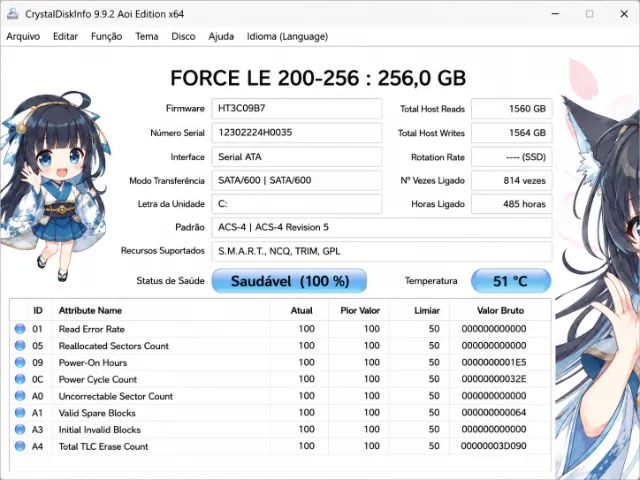Click the Interface field Serial ATA

pos(297,157)
